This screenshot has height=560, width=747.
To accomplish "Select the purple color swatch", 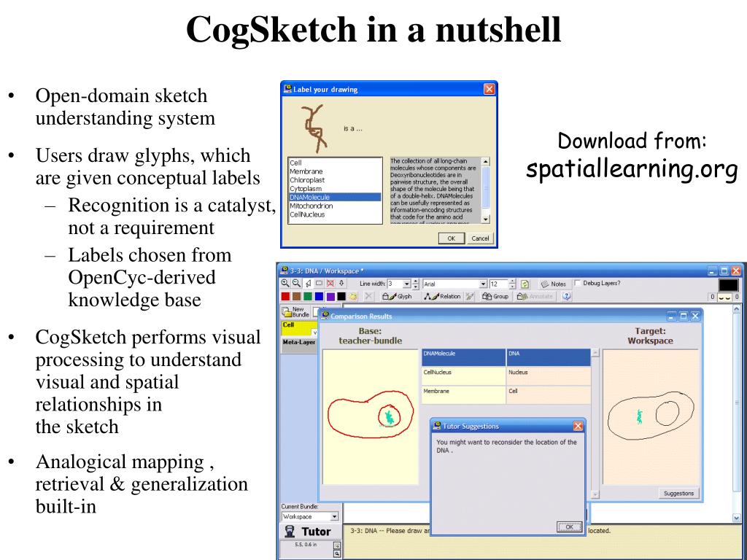I will [x=330, y=296].
